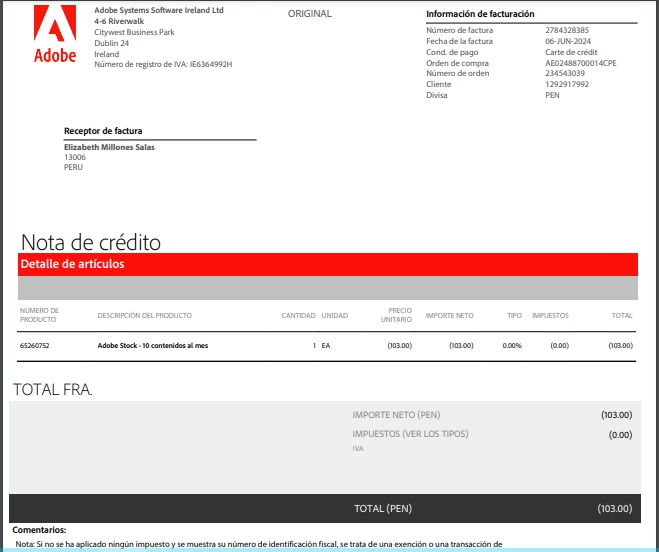Click the 'Dublin 24' text

[111, 43]
